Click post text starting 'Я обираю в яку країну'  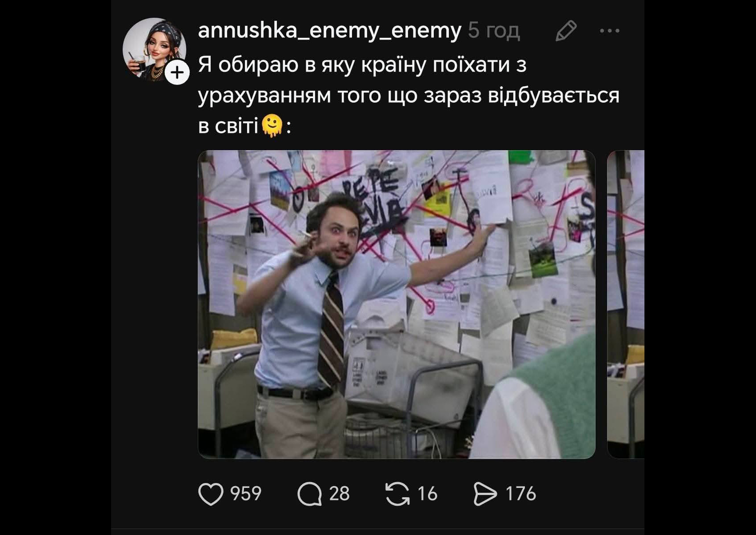pos(408,95)
